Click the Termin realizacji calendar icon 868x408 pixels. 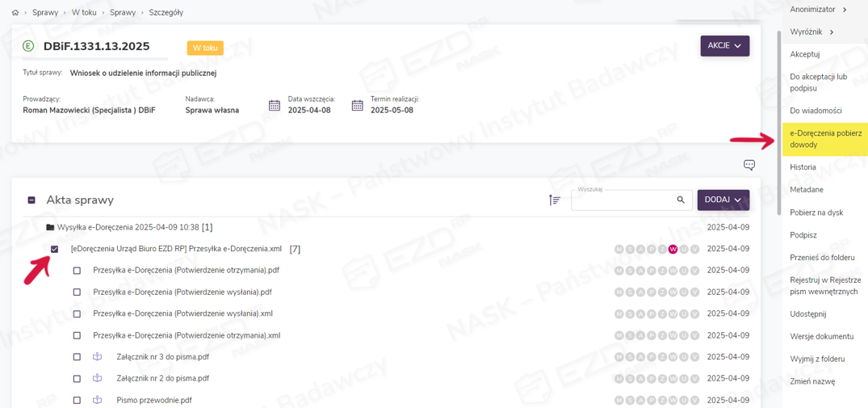click(x=357, y=106)
